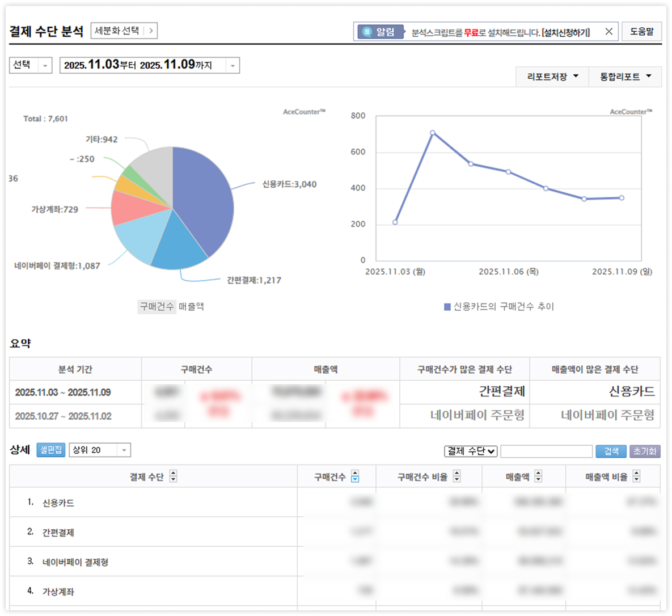Open the 결제 수단 search filter select

pyautogui.click(x=470, y=451)
